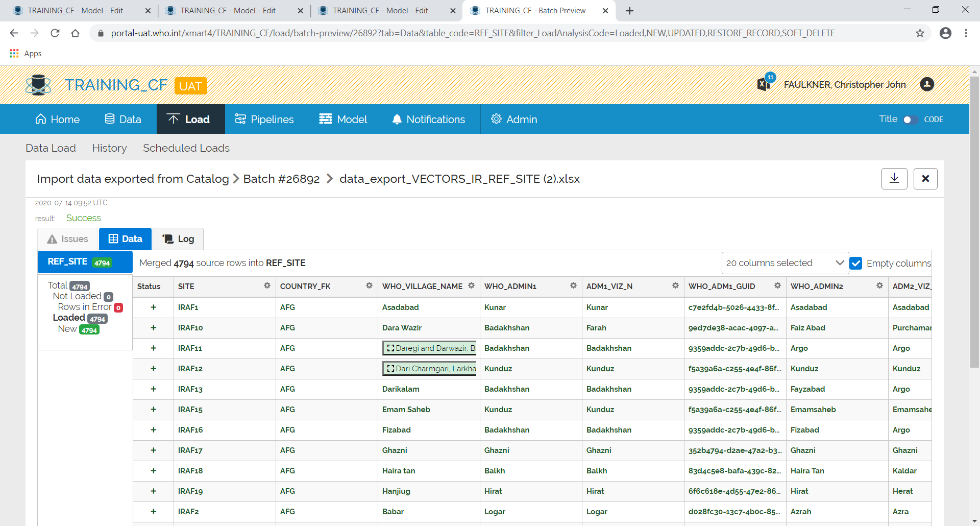Open SITE column settings gear
The width and height of the screenshot is (980, 526).
[x=267, y=285]
